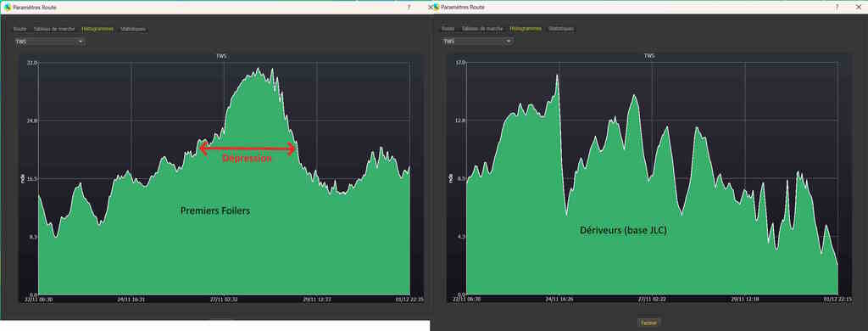Open the Route tab in right window
This screenshot has height=331, width=868.
(448, 29)
